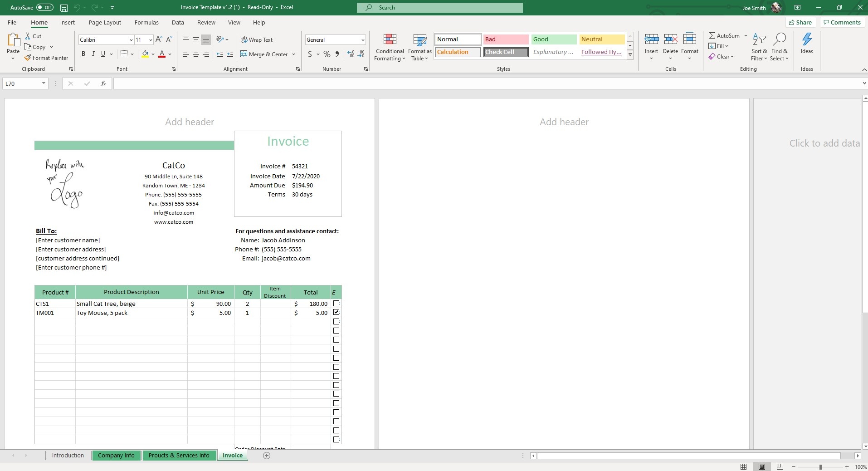The width and height of the screenshot is (868, 471).
Task: Click Increase Decimal icon
Action: click(351, 54)
